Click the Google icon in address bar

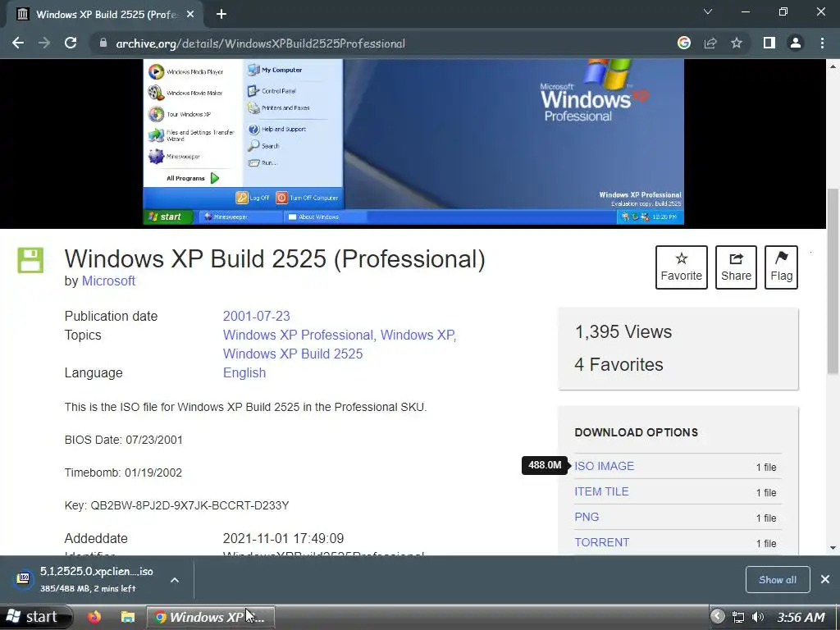tap(683, 43)
